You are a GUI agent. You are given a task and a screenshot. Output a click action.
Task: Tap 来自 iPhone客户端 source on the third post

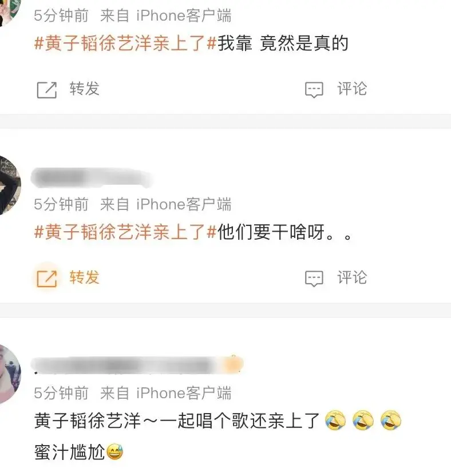166,393
